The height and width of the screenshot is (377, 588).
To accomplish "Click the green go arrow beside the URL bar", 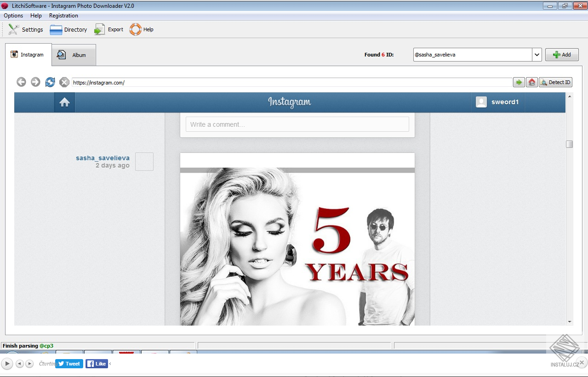I will pos(519,82).
